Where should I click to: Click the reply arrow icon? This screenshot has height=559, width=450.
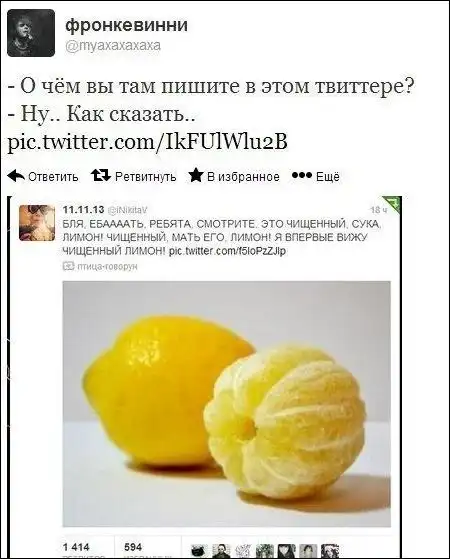(16, 176)
